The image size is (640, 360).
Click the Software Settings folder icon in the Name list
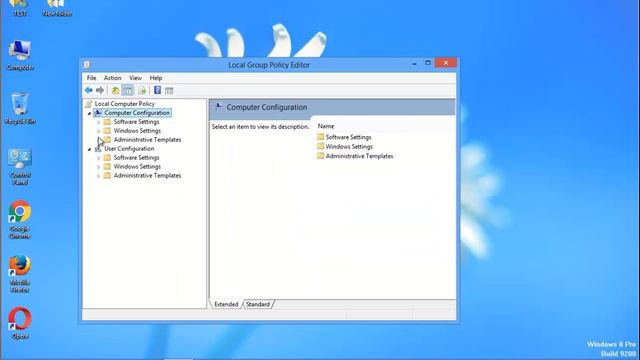tap(320, 137)
